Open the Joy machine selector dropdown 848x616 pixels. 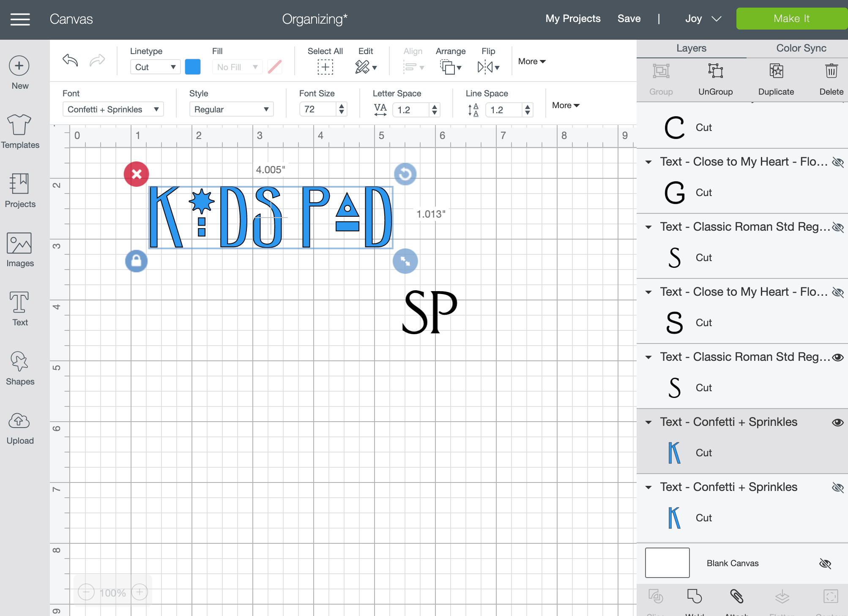pyautogui.click(x=703, y=19)
